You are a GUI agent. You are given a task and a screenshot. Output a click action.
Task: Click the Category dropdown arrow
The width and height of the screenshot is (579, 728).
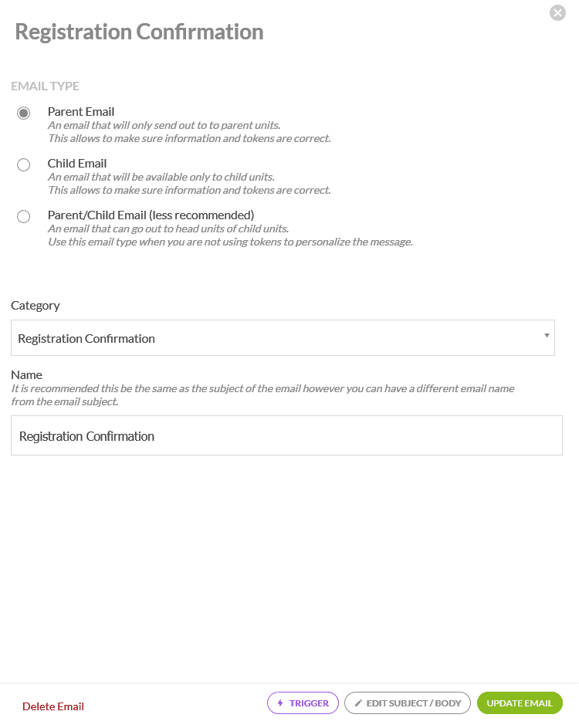pyautogui.click(x=547, y=335)
